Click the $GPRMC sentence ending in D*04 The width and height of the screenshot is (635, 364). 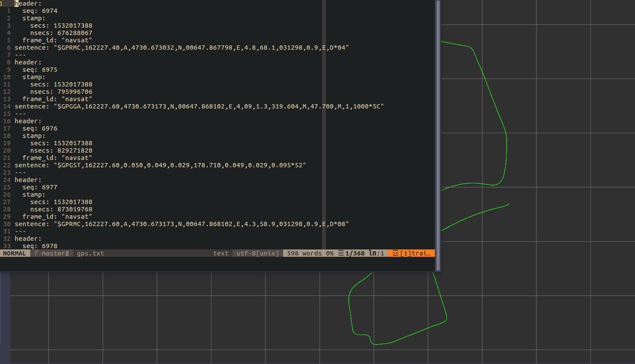tap(182, 48)
